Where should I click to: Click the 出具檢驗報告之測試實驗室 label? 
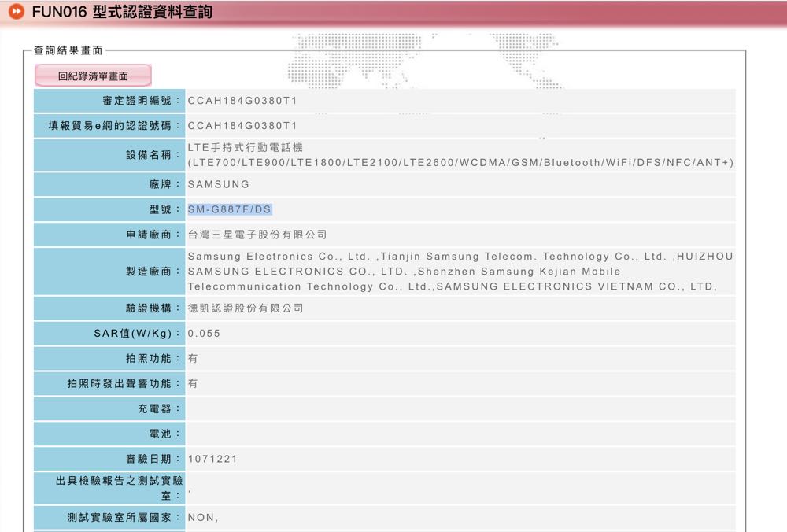119,488
